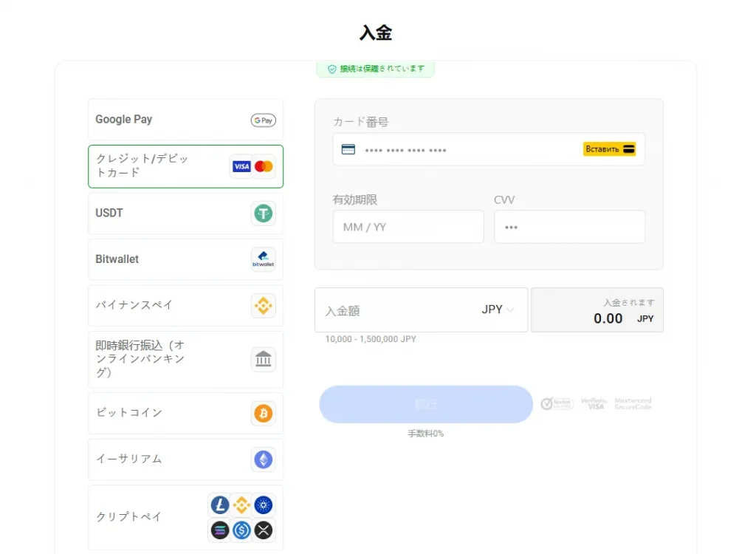The height and width of the screenshot is (554, 756).
Task: Select the ビットコイン payment row
Action: pyautogui.click(x=185, y=413)
